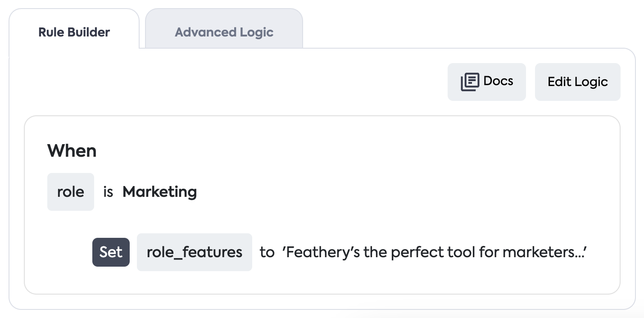The width and height of the screenshot is (644, 318).
Task: Open the Docs library icon
Action: coord(470,82)
